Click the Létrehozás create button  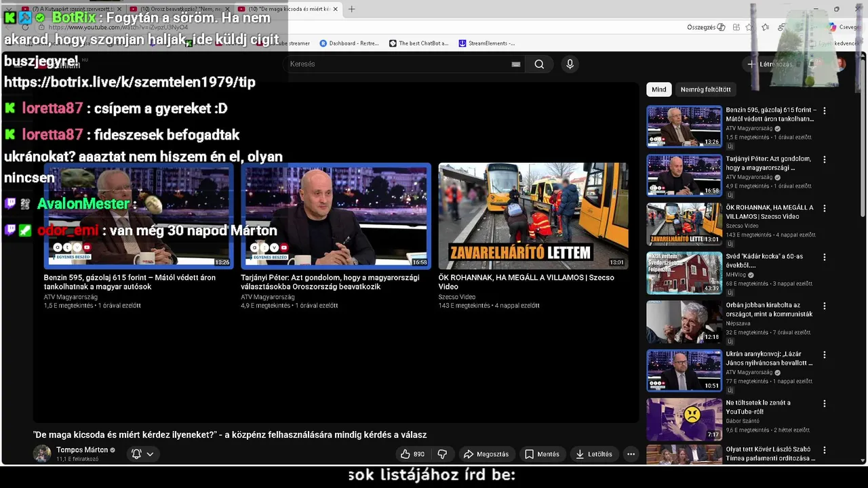(771, 64)
